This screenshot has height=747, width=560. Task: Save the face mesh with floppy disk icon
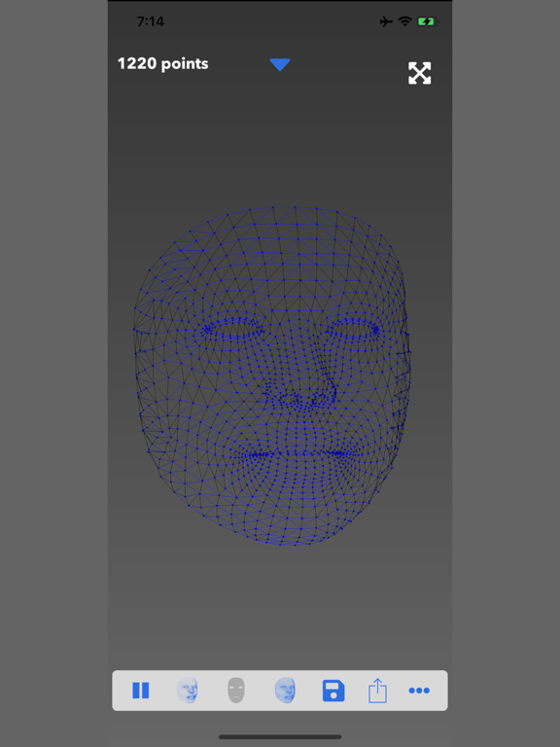(333, 691)
